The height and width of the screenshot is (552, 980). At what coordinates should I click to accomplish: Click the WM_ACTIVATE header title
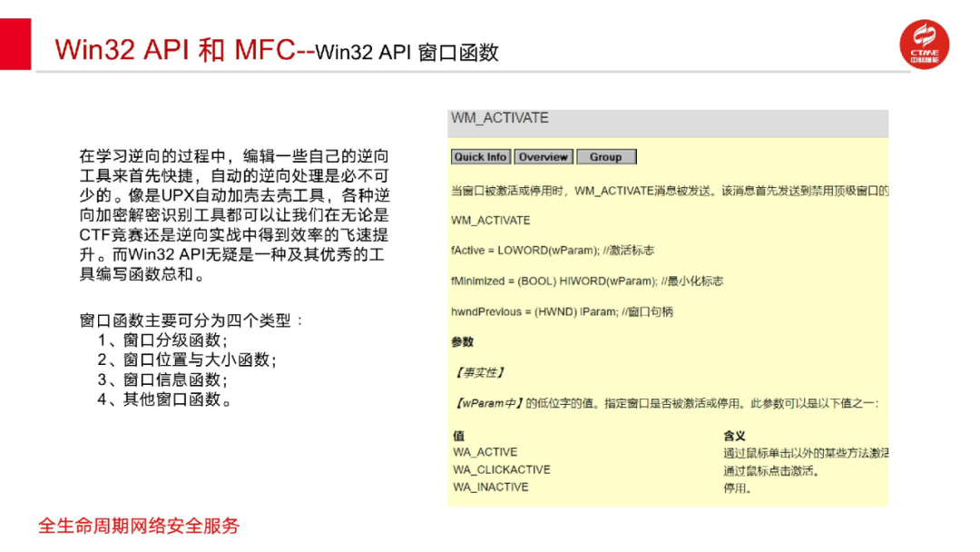pos(499,118)
